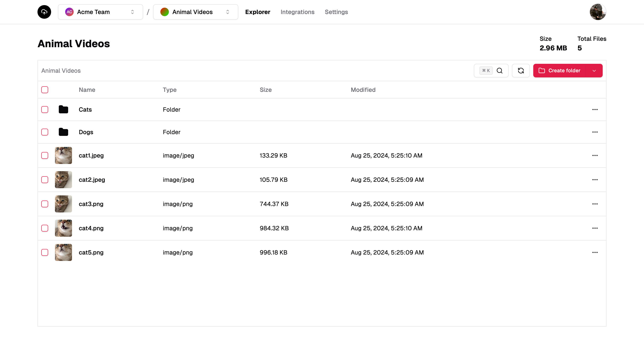
Task: Click the cat3.png thumbnail preview
Action: pos(63,204)
